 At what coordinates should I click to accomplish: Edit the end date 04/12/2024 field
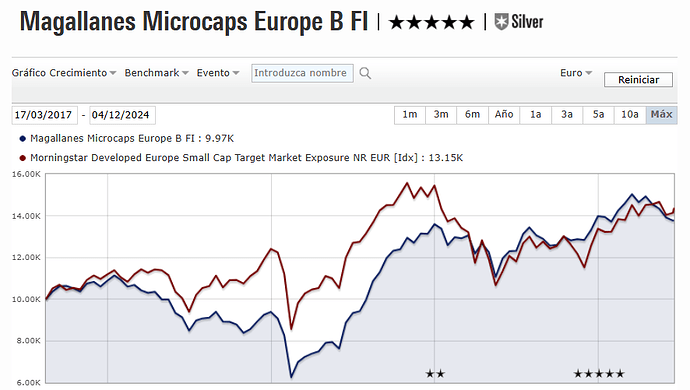tap(122, 115)
